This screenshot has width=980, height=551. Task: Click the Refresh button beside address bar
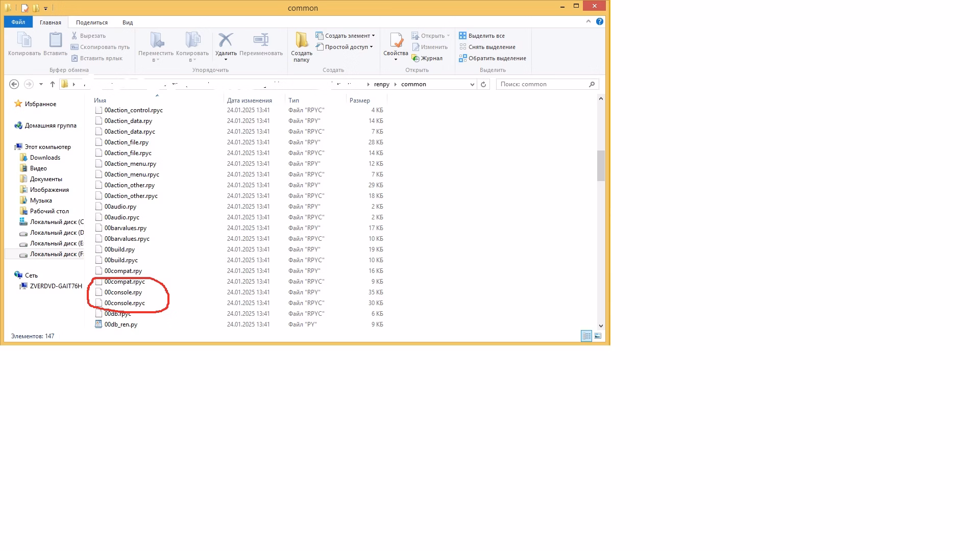click(x=483, y=84)
